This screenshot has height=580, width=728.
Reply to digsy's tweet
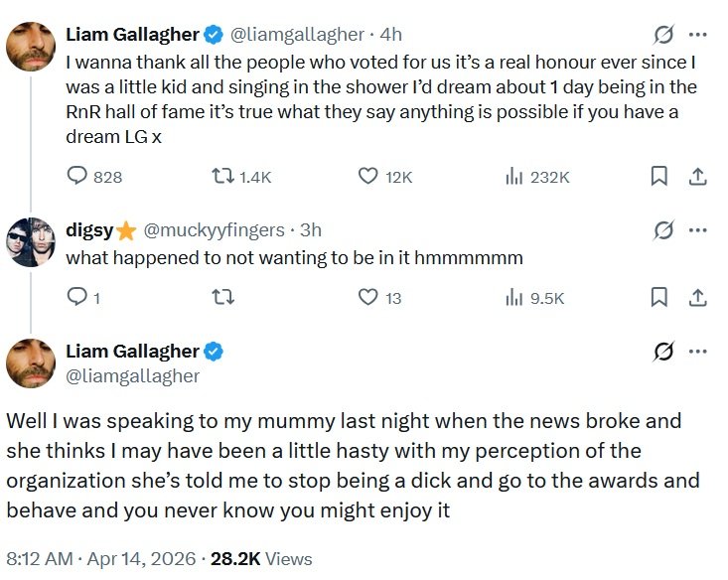point(77,296)
